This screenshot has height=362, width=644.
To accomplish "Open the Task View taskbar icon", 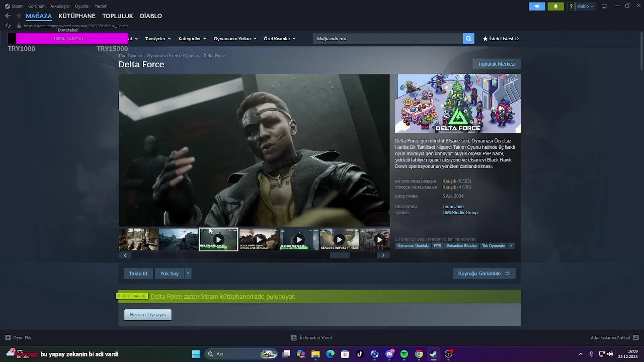I will 286,354.
